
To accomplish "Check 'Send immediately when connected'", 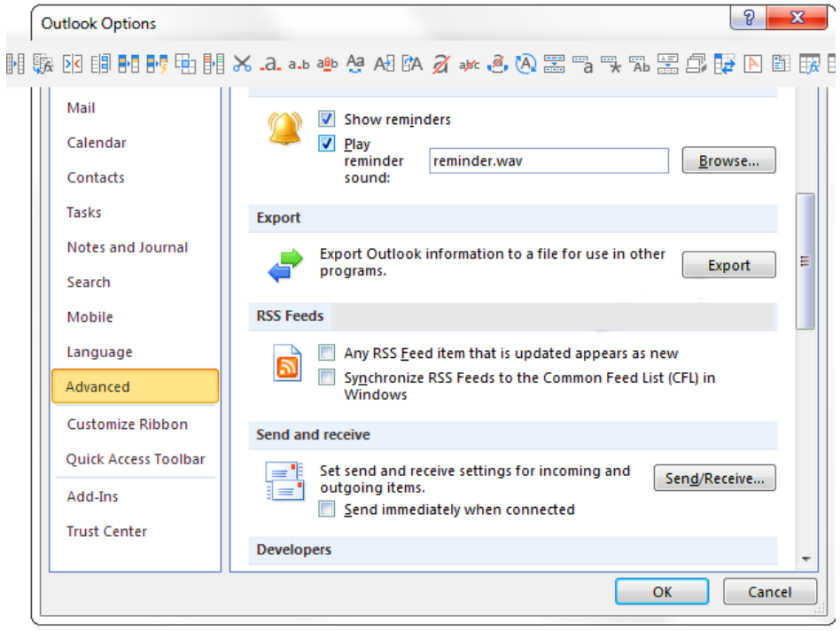I will point(327,509).
